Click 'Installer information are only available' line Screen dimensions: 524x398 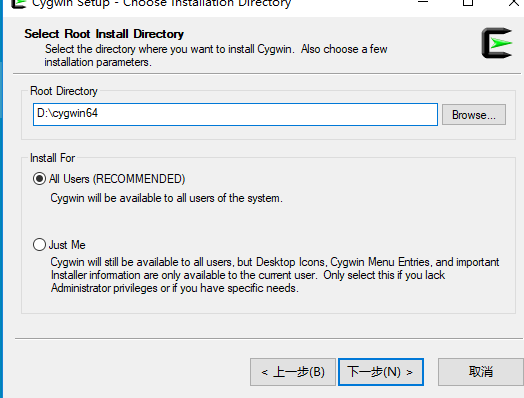click(248, 275)
